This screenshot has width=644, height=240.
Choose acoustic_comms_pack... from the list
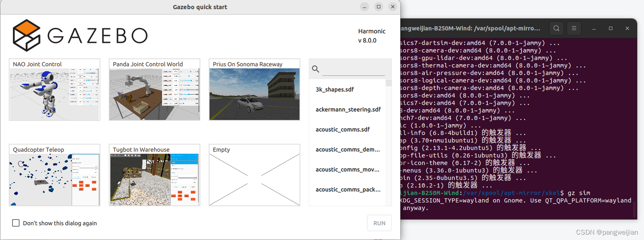(347, 189)
